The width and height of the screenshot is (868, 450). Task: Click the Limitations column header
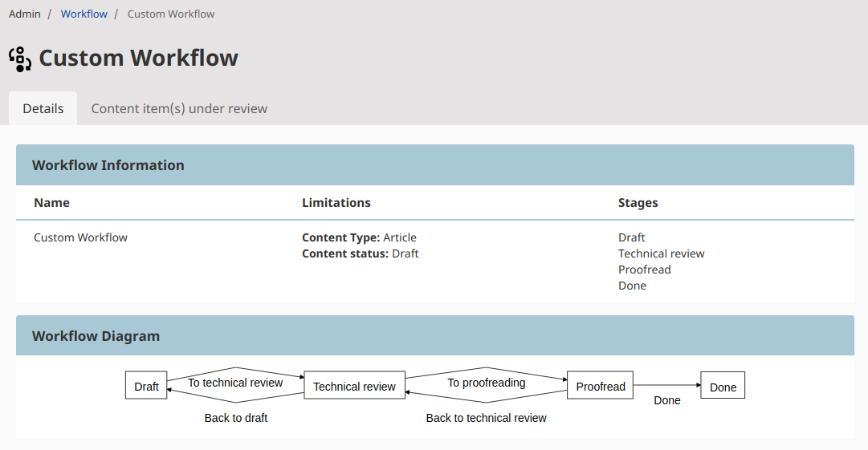click(x=336, y=203)
